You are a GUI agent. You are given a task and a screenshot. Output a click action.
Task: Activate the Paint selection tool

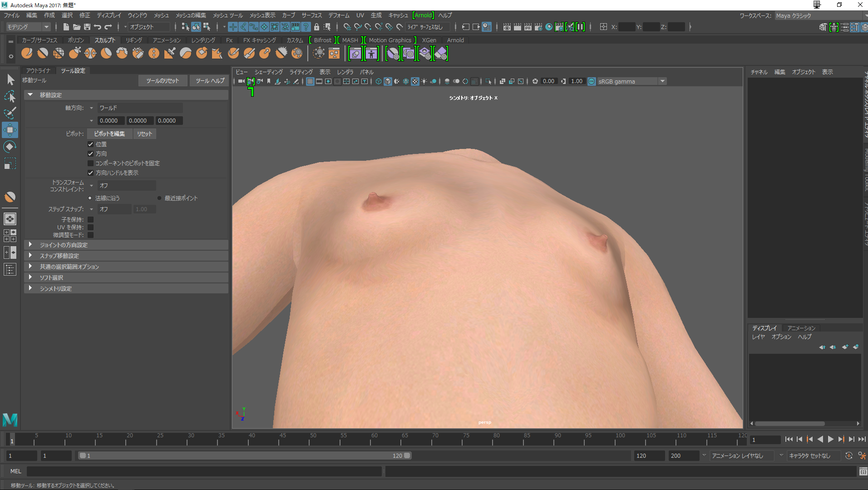(x=10, y=113)
